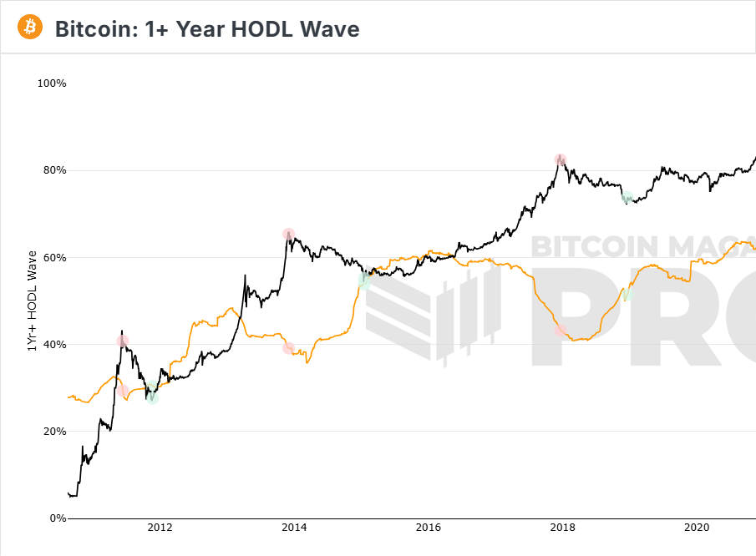Click the orange Bitcoin logo icon

30,28
